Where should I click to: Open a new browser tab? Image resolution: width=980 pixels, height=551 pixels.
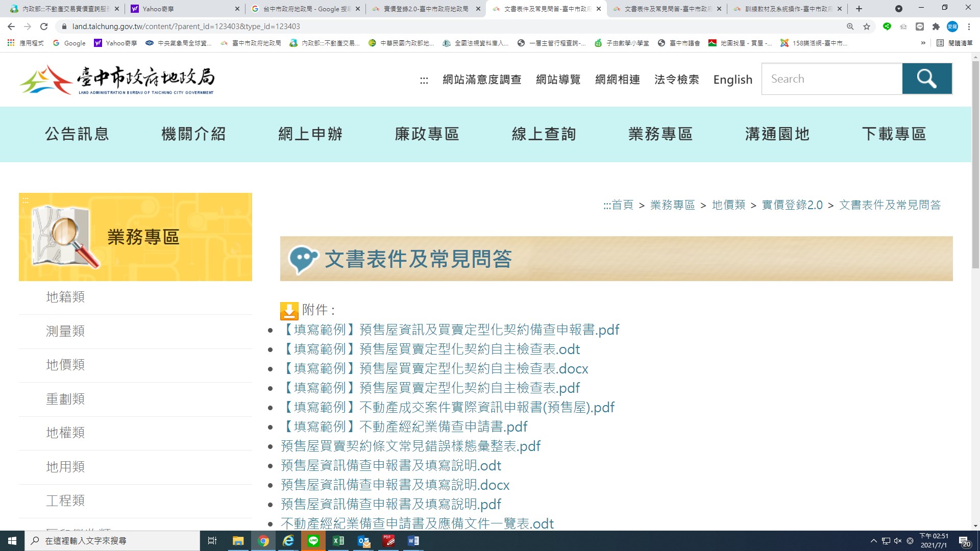pos(859,9)
